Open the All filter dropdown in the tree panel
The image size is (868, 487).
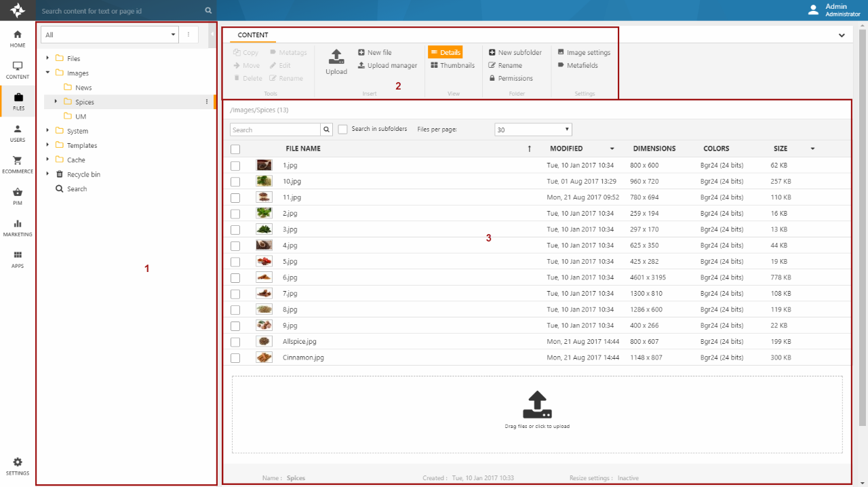[109, 35]
